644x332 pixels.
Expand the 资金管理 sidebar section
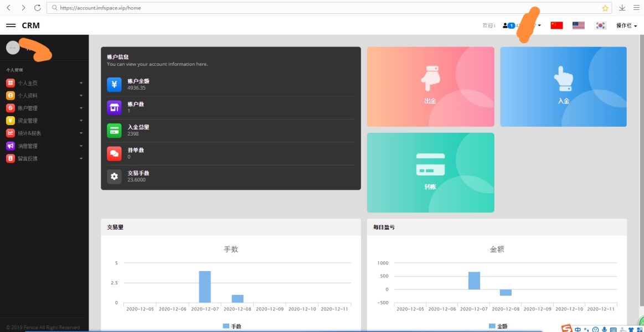coord(44,121)
